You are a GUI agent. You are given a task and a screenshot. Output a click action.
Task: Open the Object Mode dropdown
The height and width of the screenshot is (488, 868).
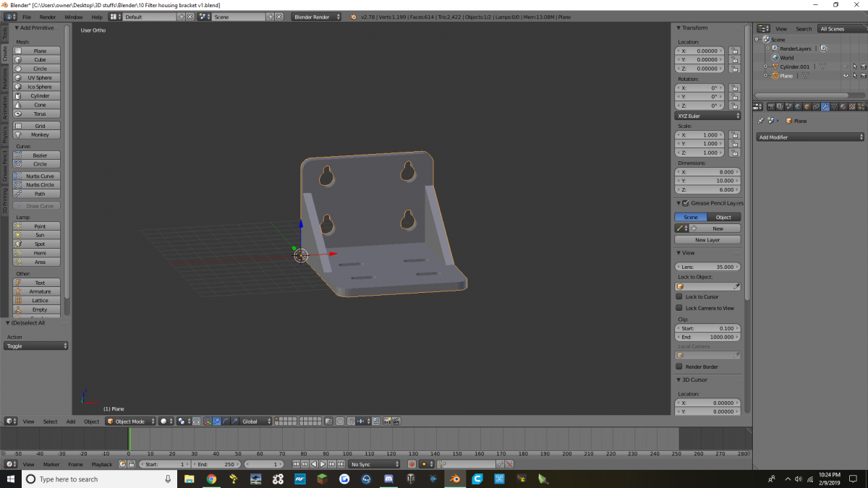(130, 421)
